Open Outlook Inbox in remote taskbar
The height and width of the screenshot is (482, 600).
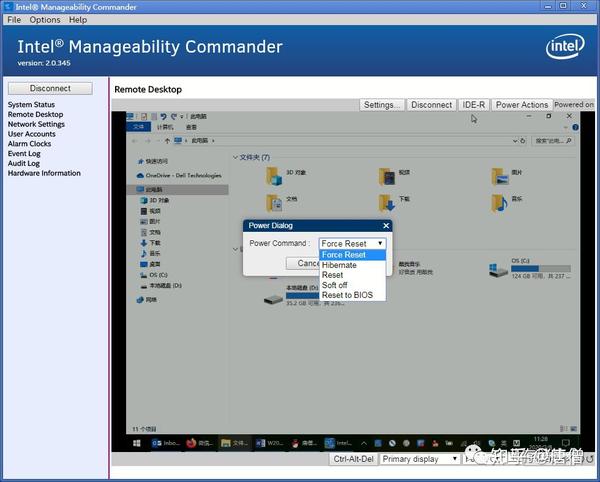(165, 443)
